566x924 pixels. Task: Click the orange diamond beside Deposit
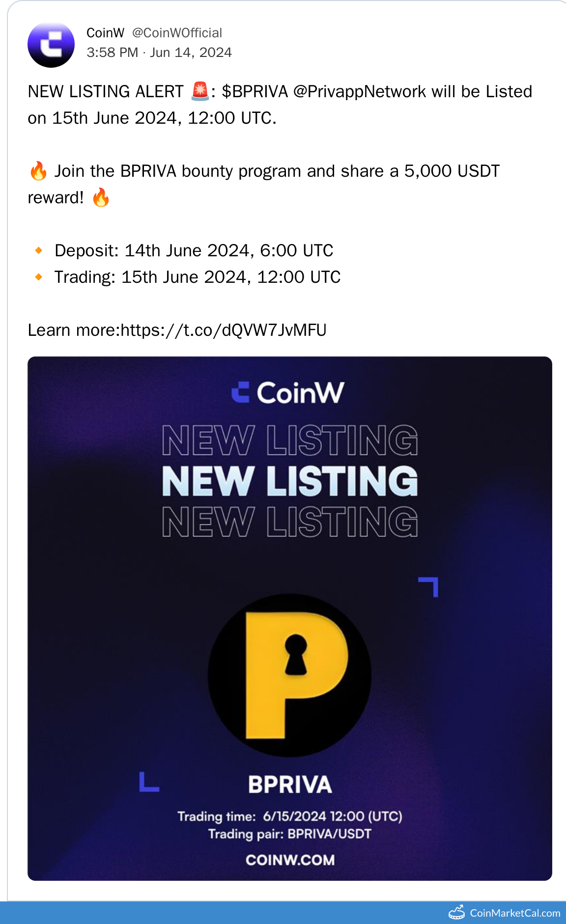pyautogui.click(x=39, y=251)
